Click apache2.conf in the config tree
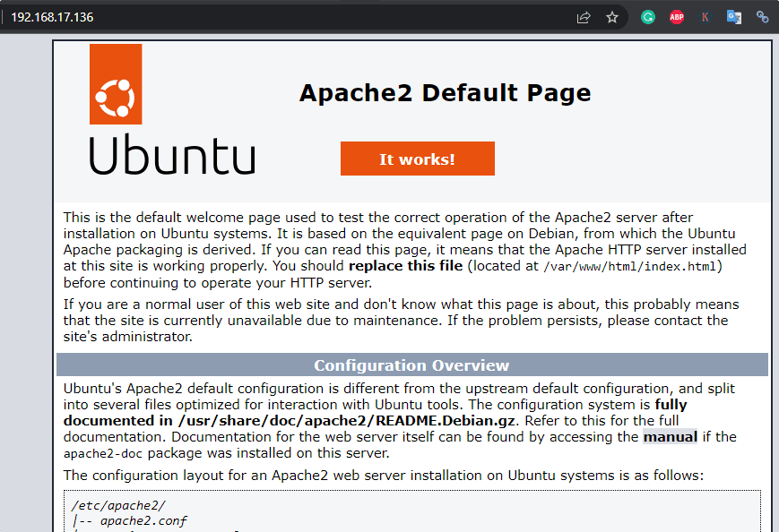Screen dimensions: 779x532 pyautogui.click(x=143, y=520)
